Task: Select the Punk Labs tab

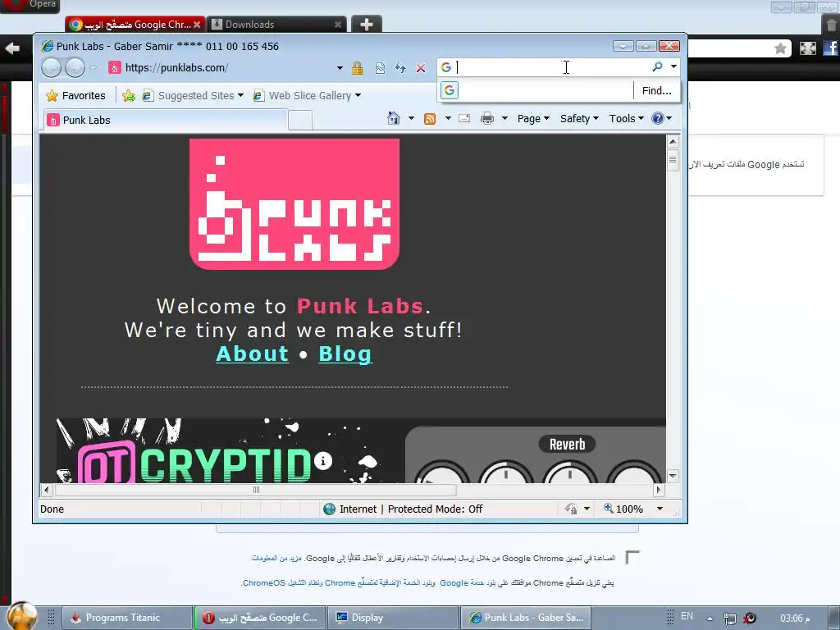Action: pyautogui.click(x=166, y=120)
